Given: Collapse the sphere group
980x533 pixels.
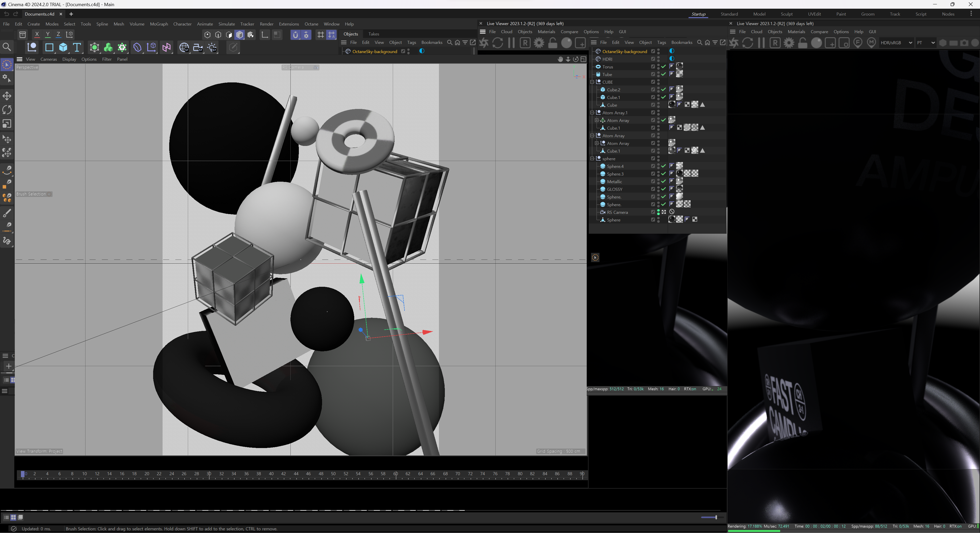Looking at the screenshot, I should point(592,159).
